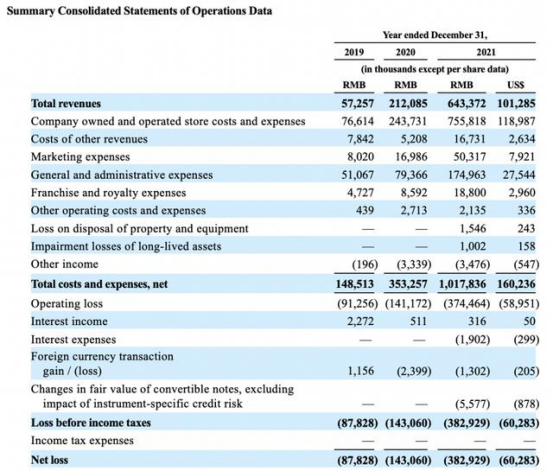
Task: Select the 2019 column header
Action: 354,52
